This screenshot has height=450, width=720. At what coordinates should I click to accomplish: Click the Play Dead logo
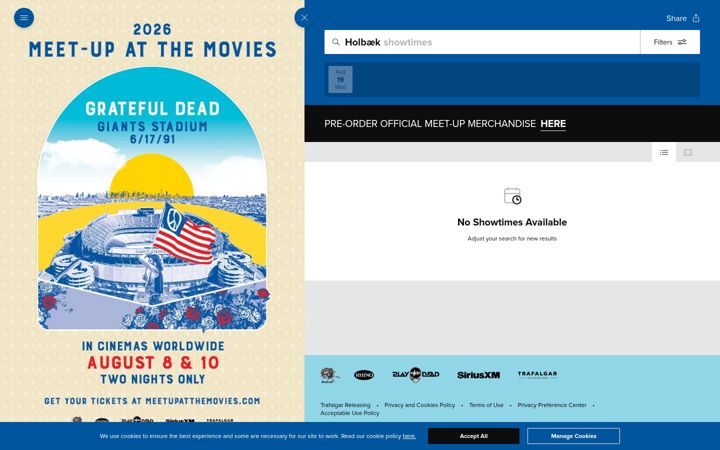pos(416,375)
